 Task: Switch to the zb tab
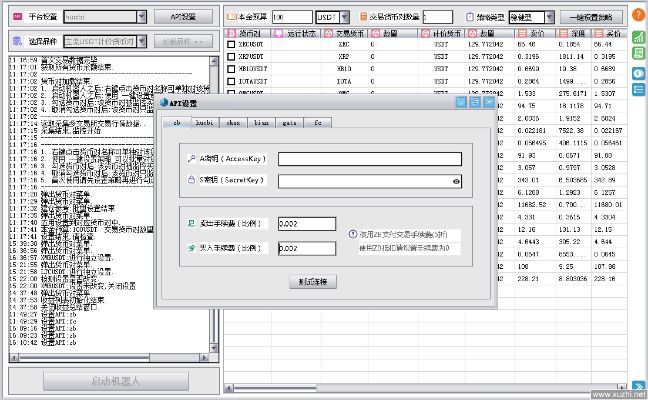pyautogui.click(x=177, y=123)
